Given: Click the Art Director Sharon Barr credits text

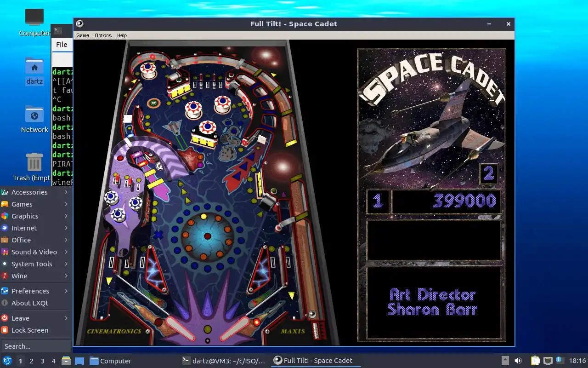Looking at the screenshot, I should [432, 302].
